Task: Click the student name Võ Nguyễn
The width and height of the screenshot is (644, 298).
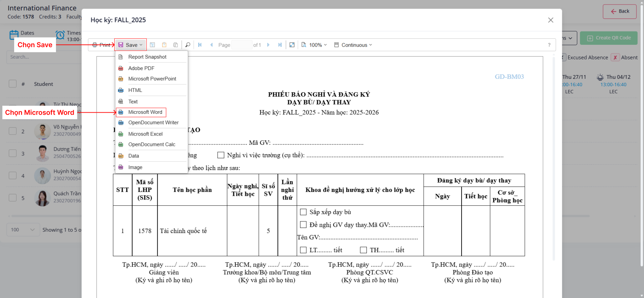Action: click(x=67, y=127)
